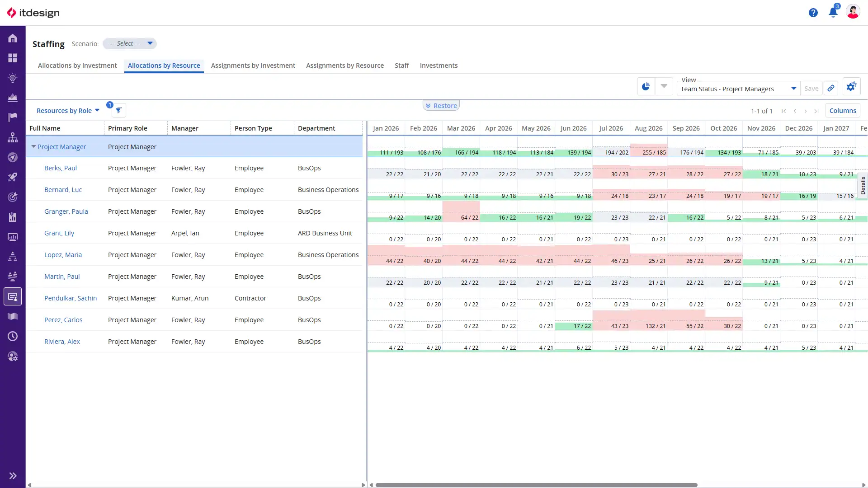Open the vertical Details side panel tab

[x=863, y=186]
